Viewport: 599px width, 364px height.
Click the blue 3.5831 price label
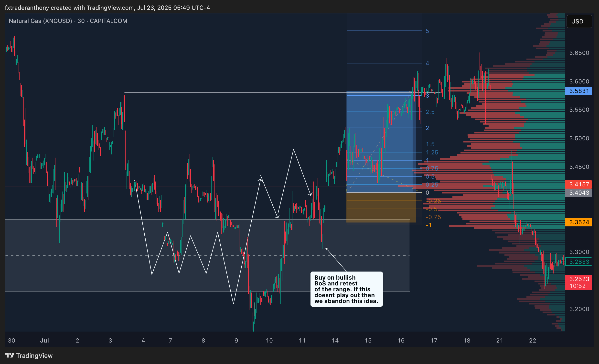(x=578, y=91)
